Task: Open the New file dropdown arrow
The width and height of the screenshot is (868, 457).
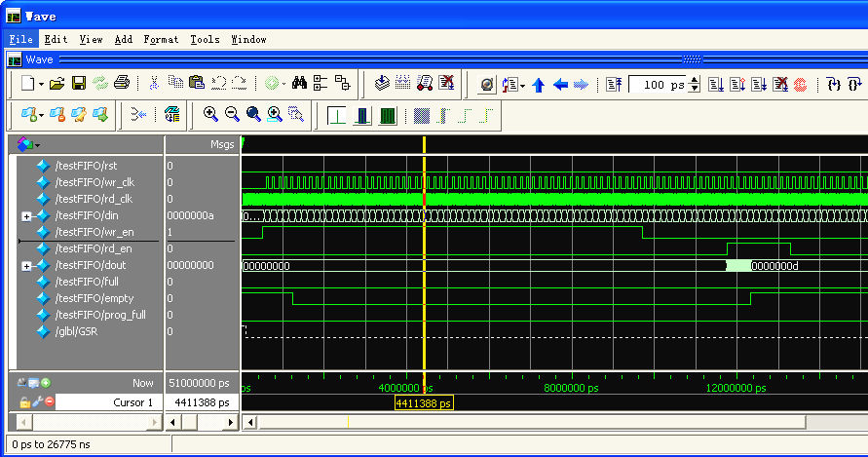Action: point(41,85)
